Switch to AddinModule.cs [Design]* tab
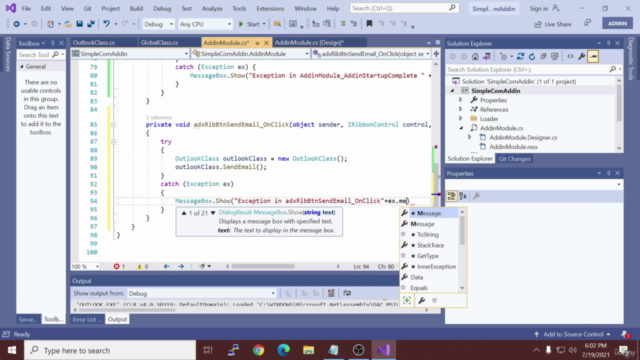This screenshot has height=360, width=640. [x=309, y=42]
